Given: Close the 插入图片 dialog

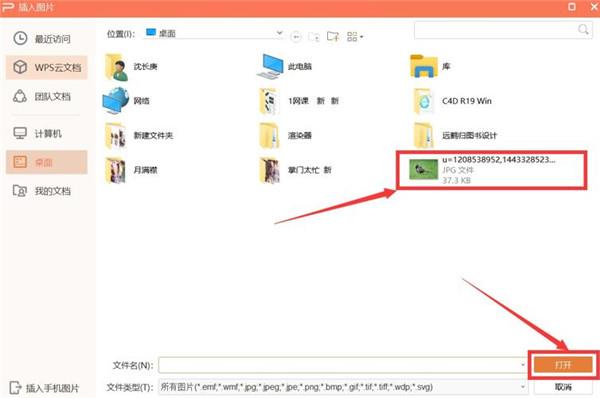Looking at the screenshot, I should pos(593,7).
